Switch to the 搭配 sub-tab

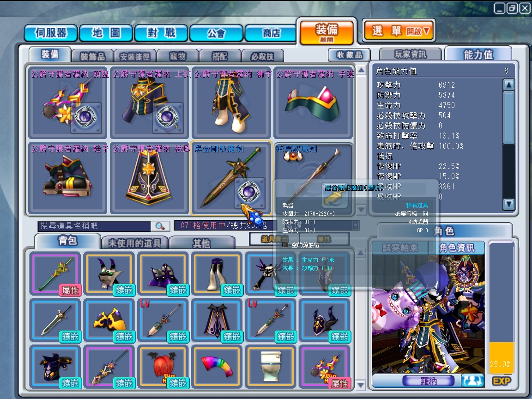220,56
